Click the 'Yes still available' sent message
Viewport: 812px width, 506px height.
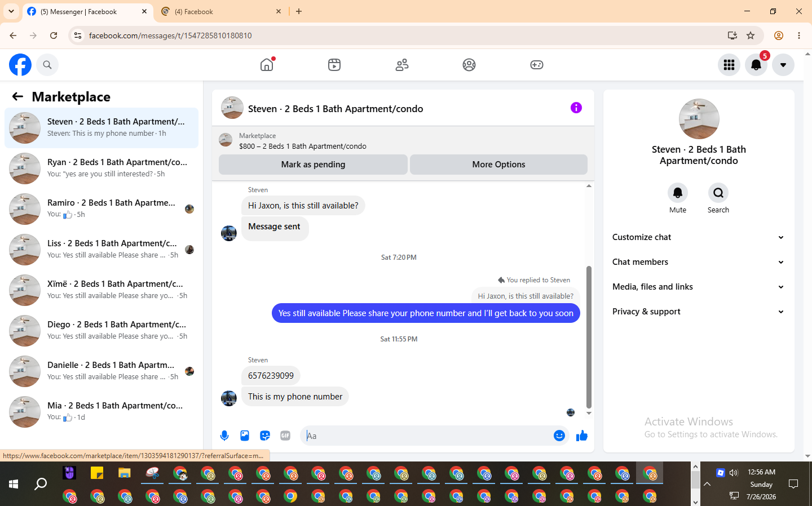(x=426, y=313)
